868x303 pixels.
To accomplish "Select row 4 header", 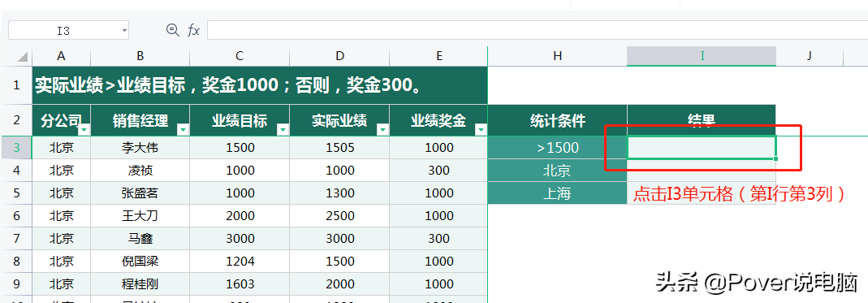I will pyautogui.click(x=16, y=171).
